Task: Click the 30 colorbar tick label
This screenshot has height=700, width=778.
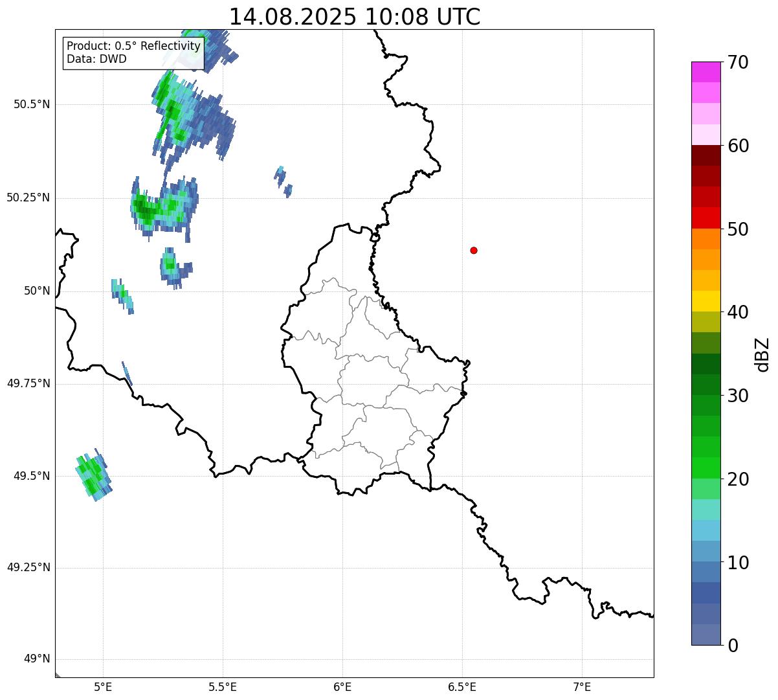Action: click(738, 396)
